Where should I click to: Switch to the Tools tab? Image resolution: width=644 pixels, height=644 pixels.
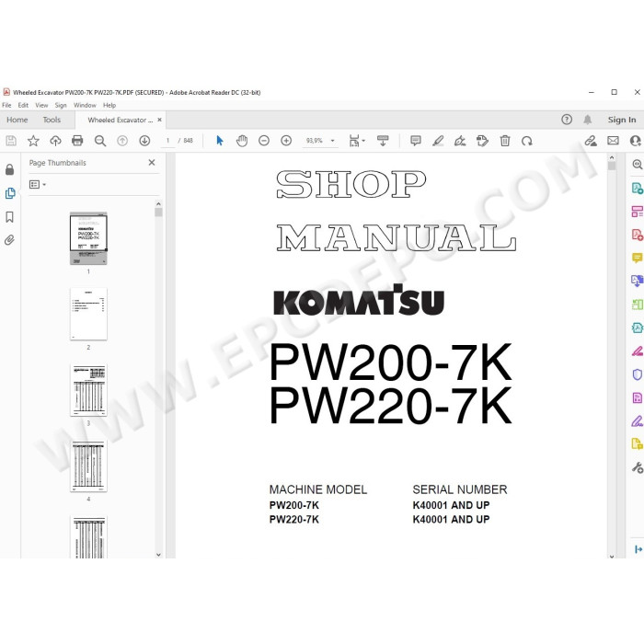tap(52, 120)
